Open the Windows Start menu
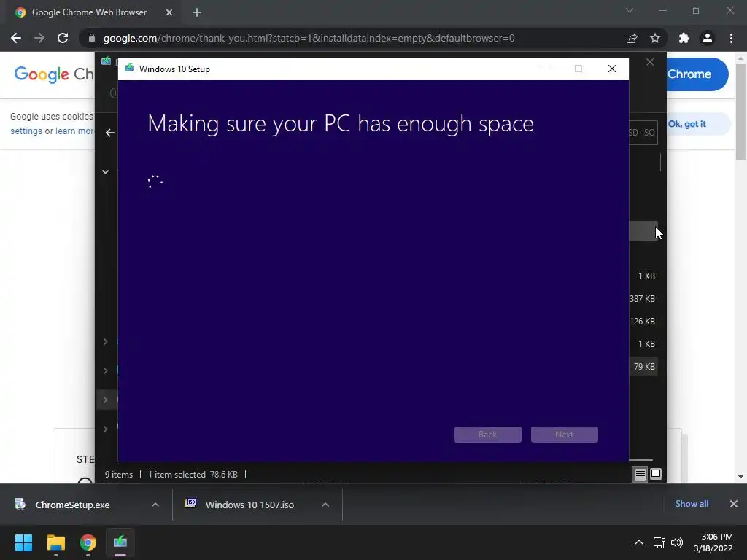Screen dimensions: 747x560 click(23, 542)
